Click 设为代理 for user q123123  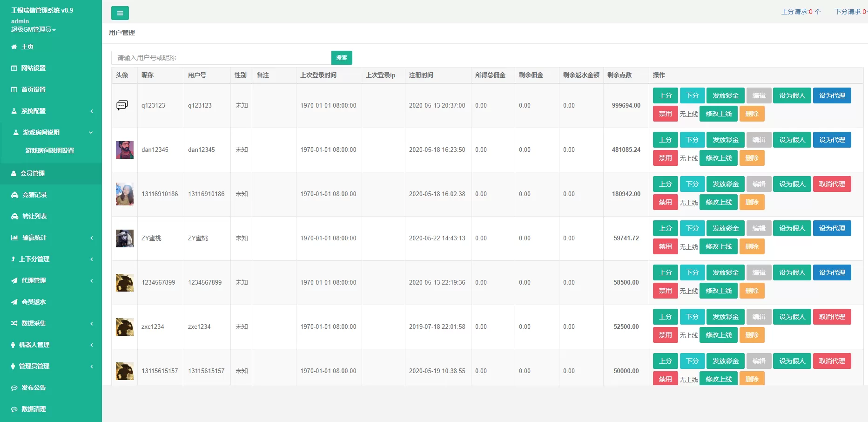pyautogui.click(x=832, y=95)
